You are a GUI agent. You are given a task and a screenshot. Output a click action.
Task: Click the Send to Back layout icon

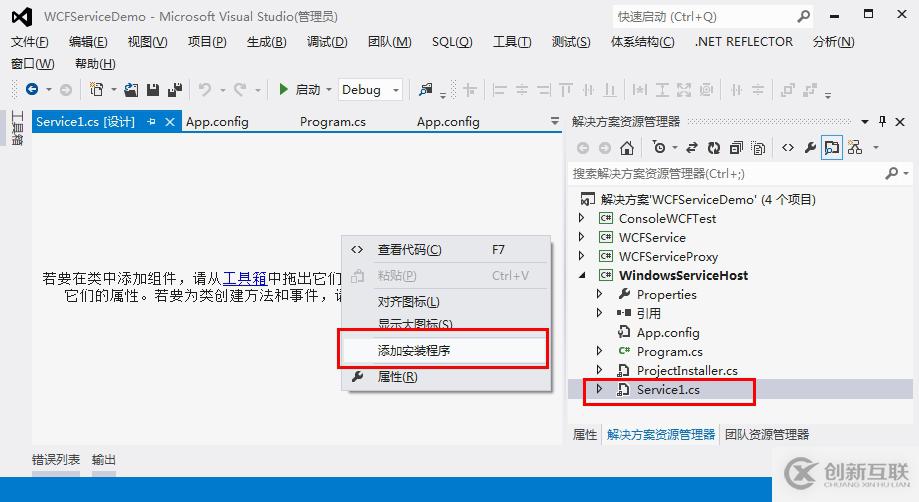coord(810,90)
